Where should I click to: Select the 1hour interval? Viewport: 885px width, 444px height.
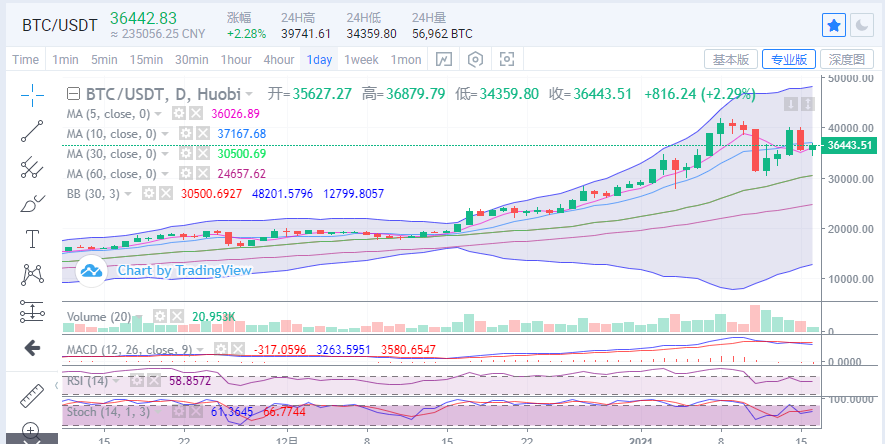point(236,59)
